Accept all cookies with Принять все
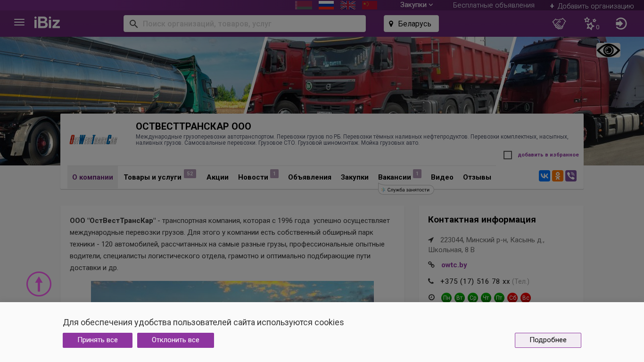This screenshot has height=362, width=644. (98, 340)
